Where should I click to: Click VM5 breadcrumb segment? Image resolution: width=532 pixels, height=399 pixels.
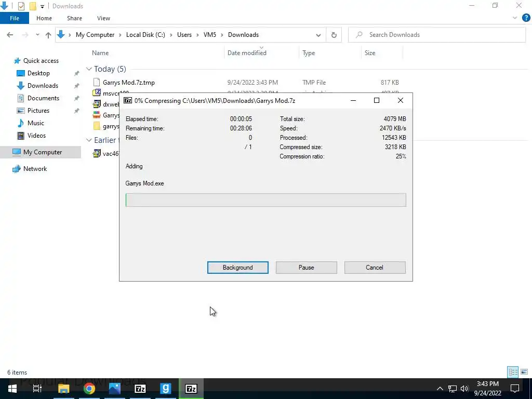[210, 35]
